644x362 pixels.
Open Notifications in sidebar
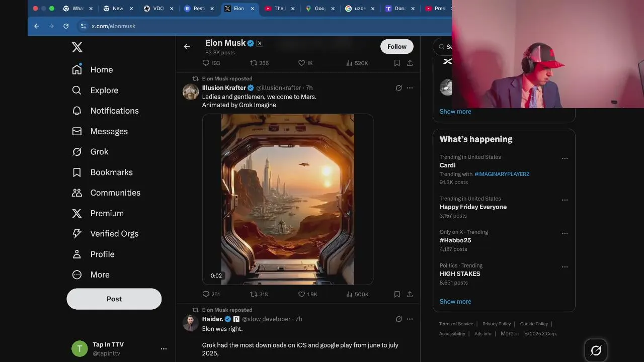point(106,111)
